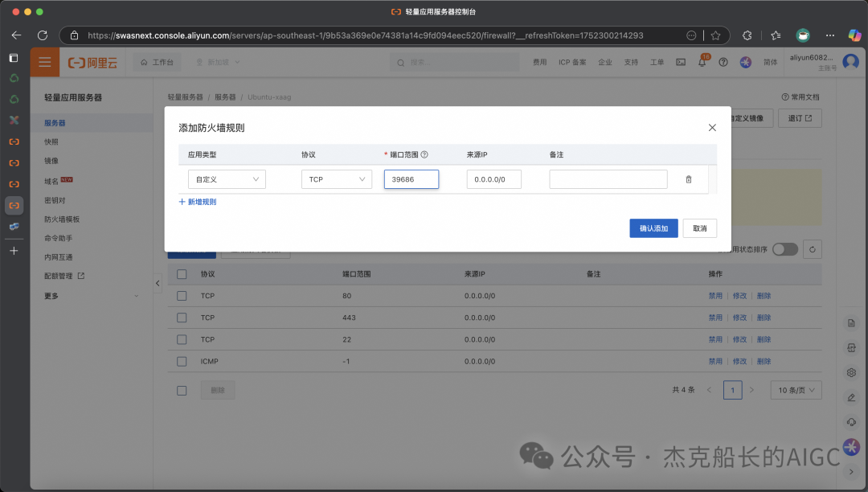Open the headset support icon in right rail
Viewport: 868px width, 492px height.
851,422
